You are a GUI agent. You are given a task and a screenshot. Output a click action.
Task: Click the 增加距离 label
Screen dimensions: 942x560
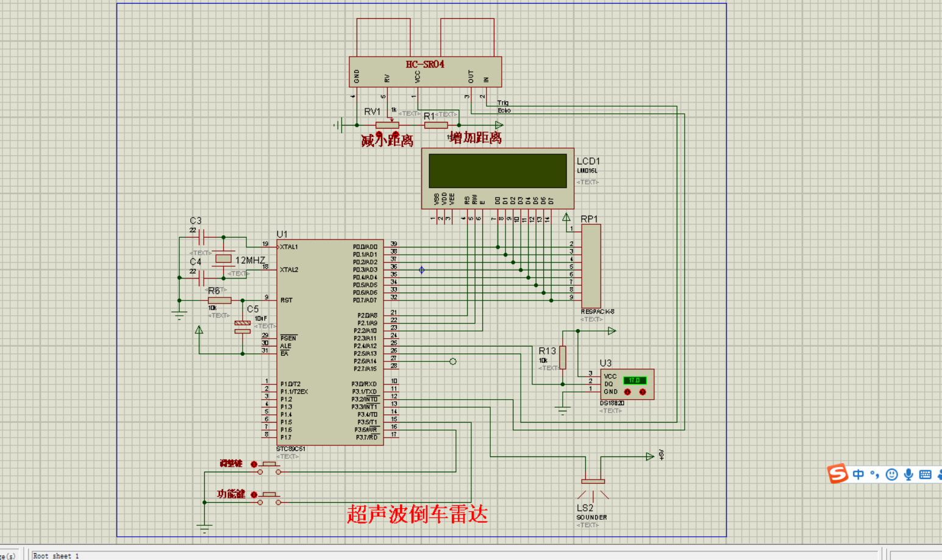[x=476, y=138]
